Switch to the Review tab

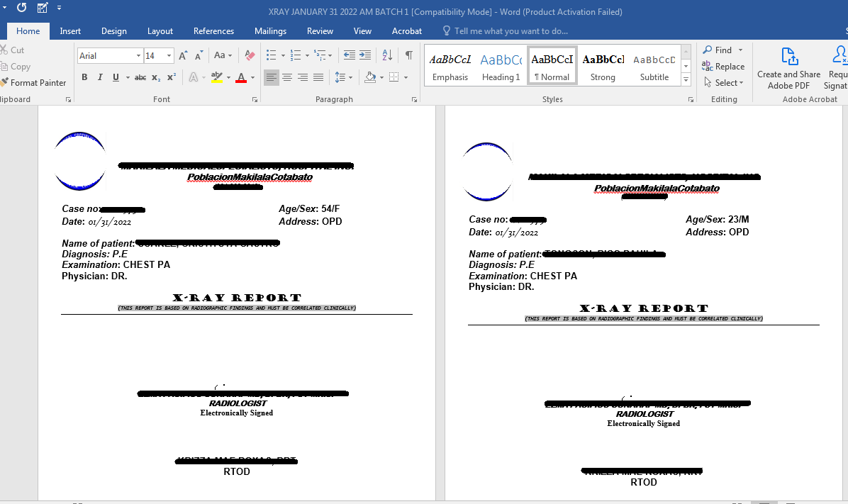click(320, 30)
